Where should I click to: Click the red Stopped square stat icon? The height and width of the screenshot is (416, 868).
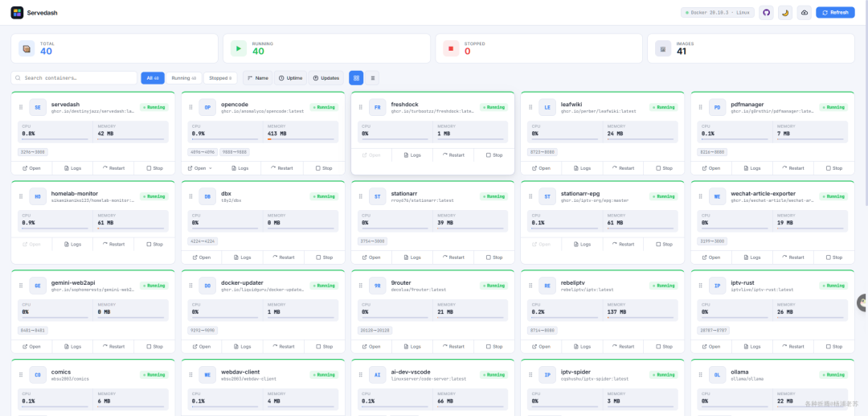(x=451, y=48)
